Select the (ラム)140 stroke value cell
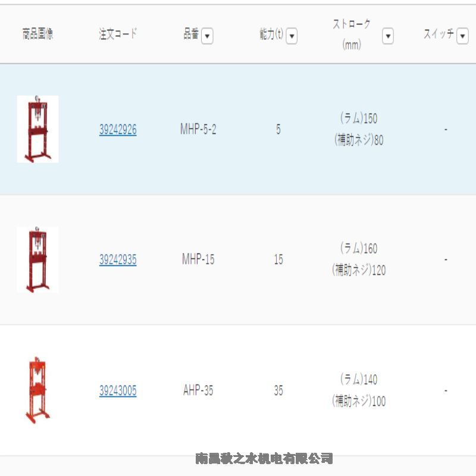The height and width of the screenshot is (476, 476). coord(358,380)
